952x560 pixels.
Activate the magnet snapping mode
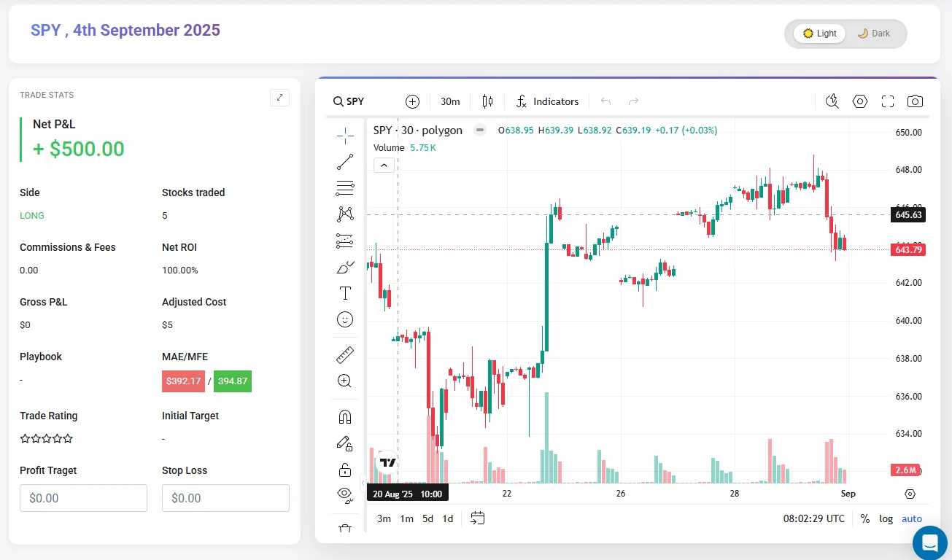345,417
